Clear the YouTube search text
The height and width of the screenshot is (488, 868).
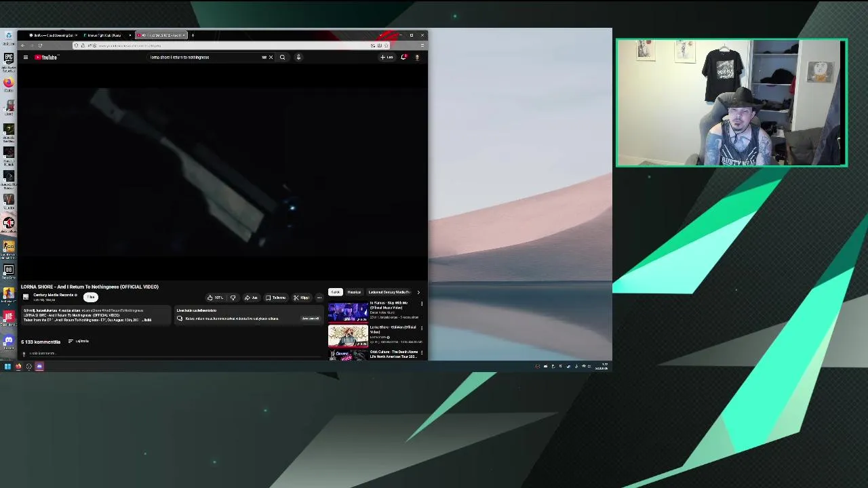point(271,58)
